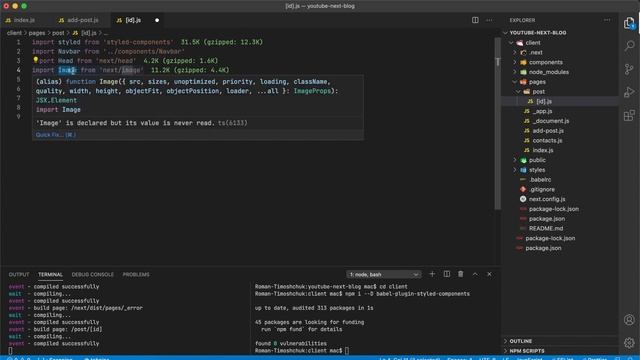This screenshot has width=640, height=360.
Task: Open the Extensions view
Action: click(x=629, y=116)
